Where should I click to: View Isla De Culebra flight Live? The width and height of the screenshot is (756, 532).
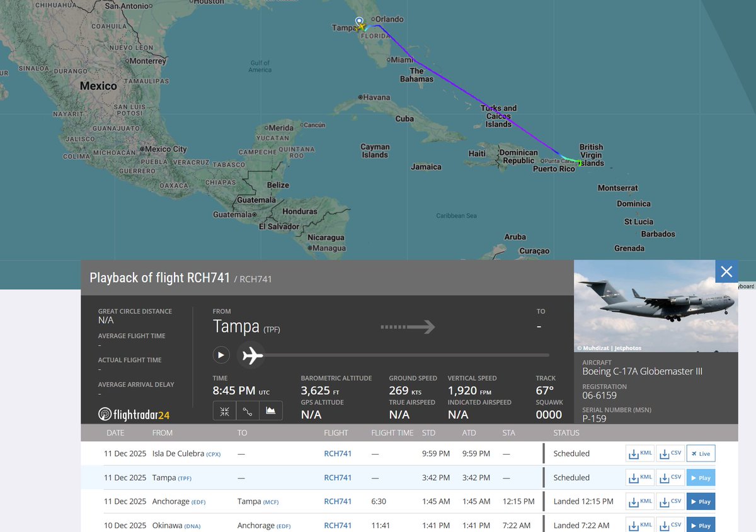coord(701,453)
